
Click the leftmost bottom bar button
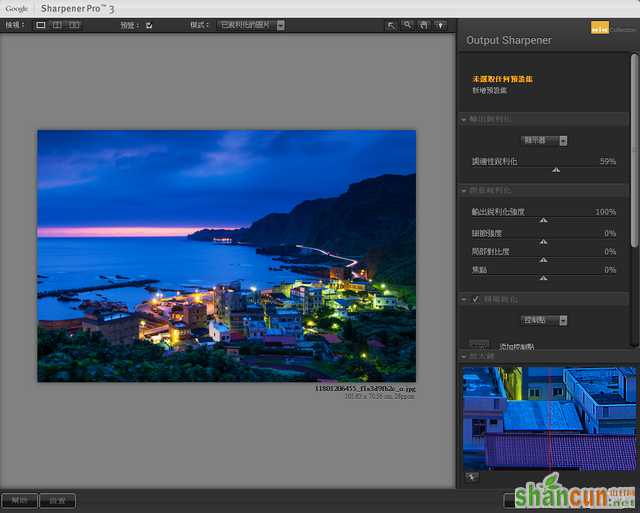[19, 500]
